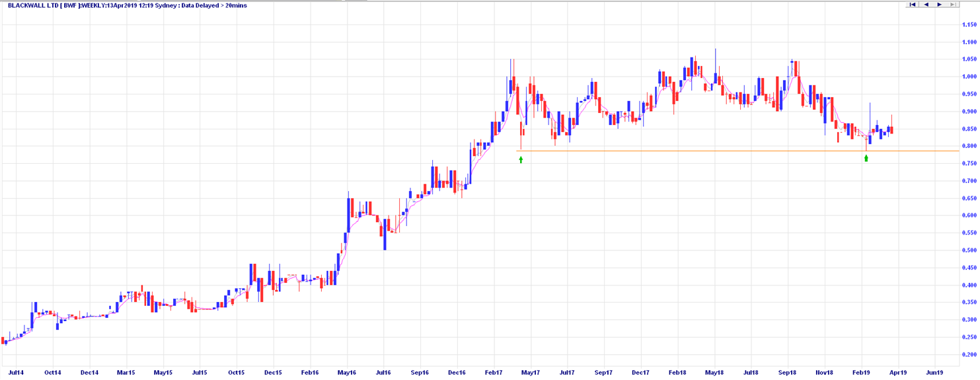
Task: Click the 0.300 price axis label
Action: click(x=969, y=320)
